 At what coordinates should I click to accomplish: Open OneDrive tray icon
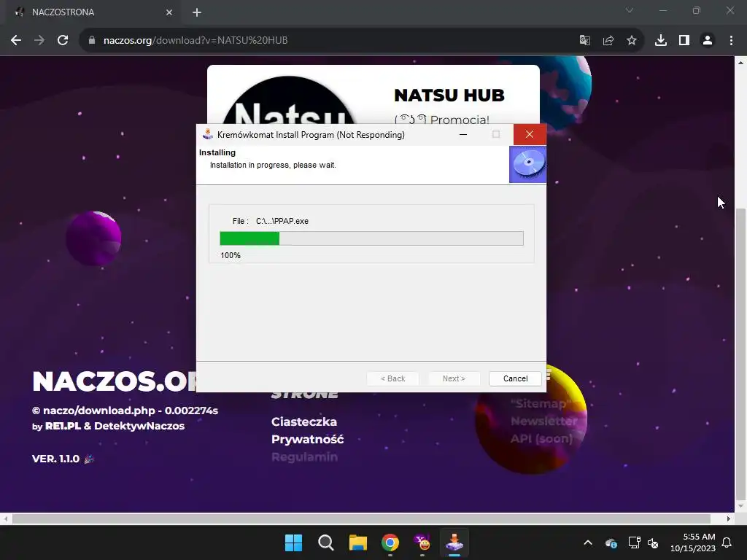pyautogui.click(x=611, y=542)
